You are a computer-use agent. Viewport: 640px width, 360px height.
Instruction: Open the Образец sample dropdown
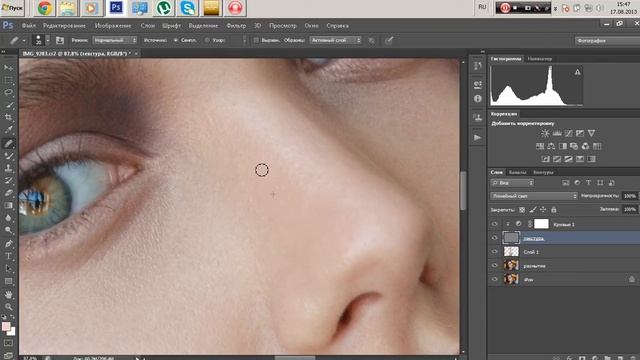(336, 40)
